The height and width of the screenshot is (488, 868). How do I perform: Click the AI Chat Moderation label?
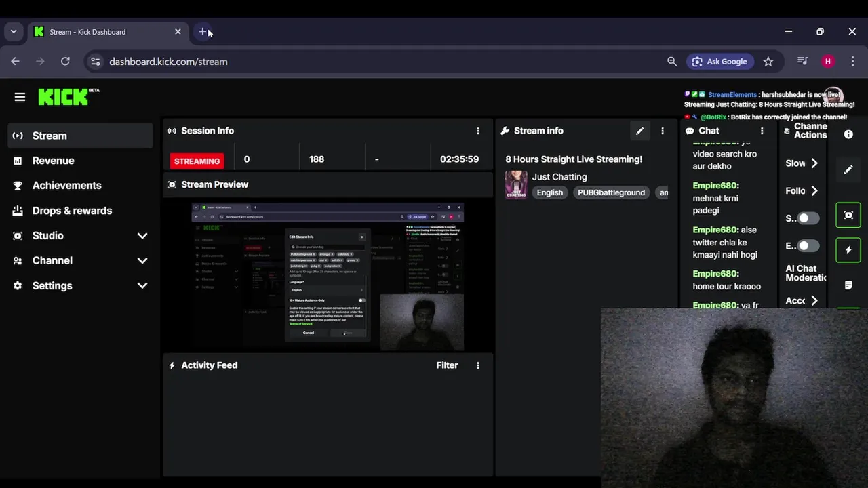point(806,273)
